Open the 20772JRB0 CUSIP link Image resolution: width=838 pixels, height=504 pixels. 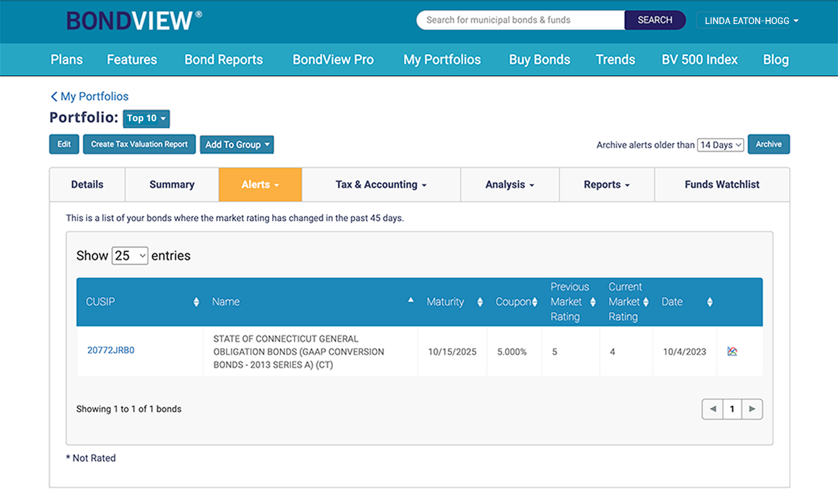(110, 351)
